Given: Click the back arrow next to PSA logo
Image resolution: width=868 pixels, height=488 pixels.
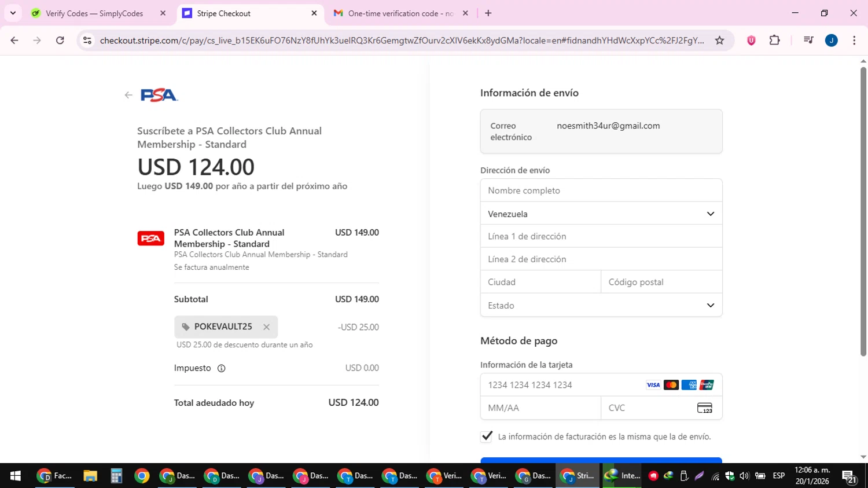Looking at the screenshot, I should tap(128, 95).
